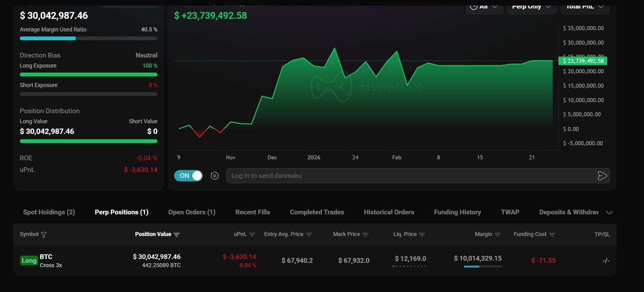Open the Perp Only dropdown
This screenshot has height=292, width=644.
532,6
